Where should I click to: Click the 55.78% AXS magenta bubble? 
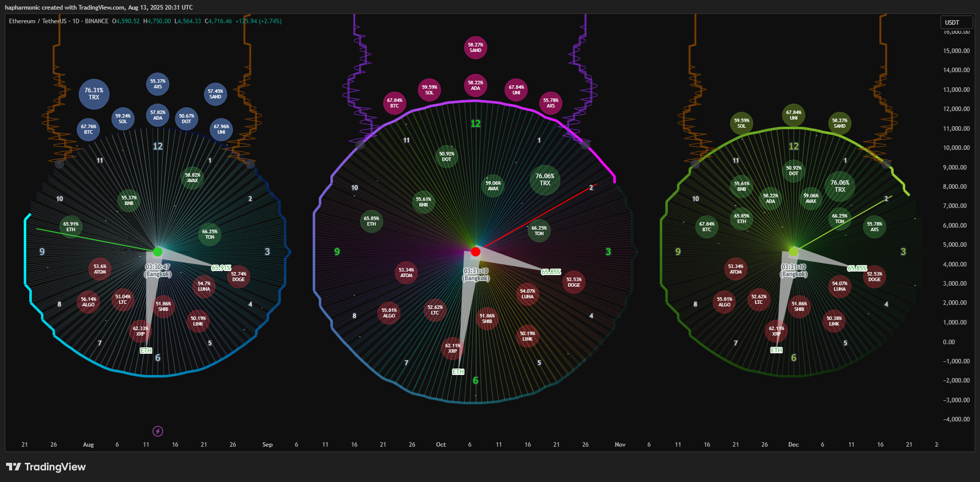point(551,103)
